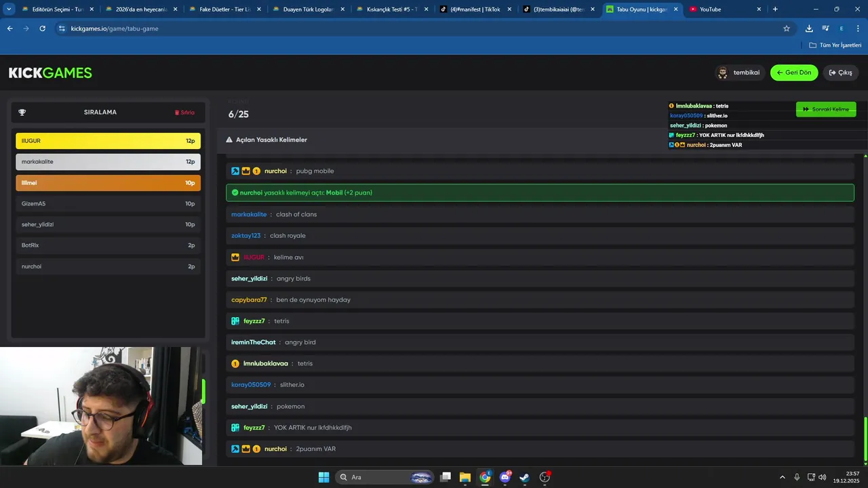Click username markakalite in chat

pyautogui.click(x=249, y=214)
